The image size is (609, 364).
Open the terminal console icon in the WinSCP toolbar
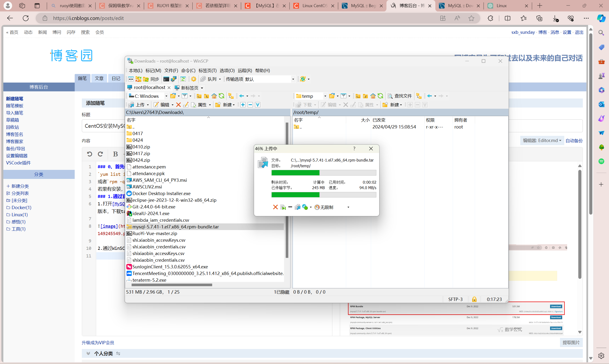tap(166, 79)
